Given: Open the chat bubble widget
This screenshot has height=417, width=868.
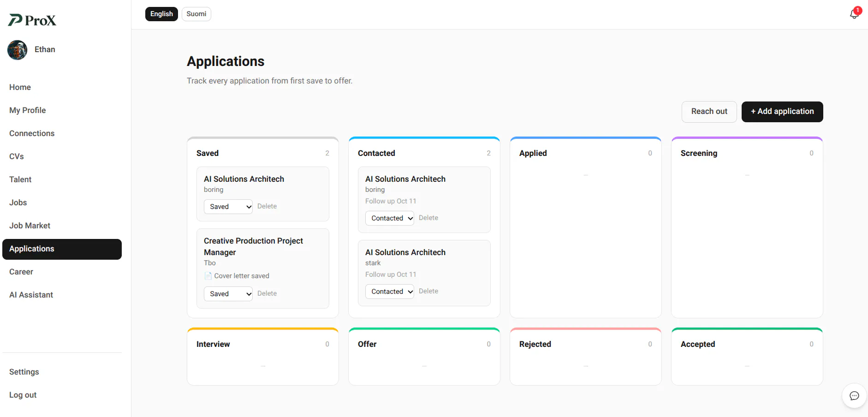Looking at the screenshot, I should click(854, 396).
